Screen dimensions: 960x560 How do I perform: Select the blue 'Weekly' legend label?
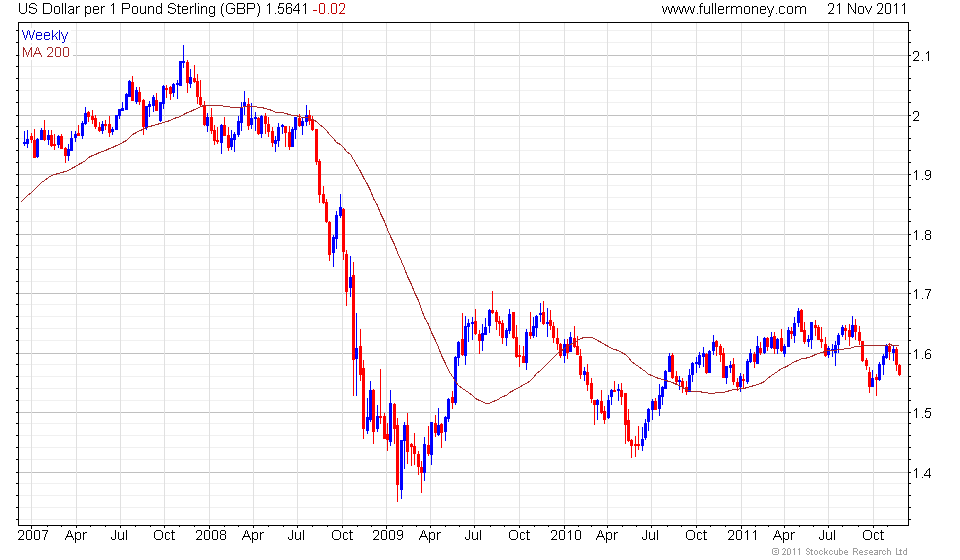[x=45, y=35]
